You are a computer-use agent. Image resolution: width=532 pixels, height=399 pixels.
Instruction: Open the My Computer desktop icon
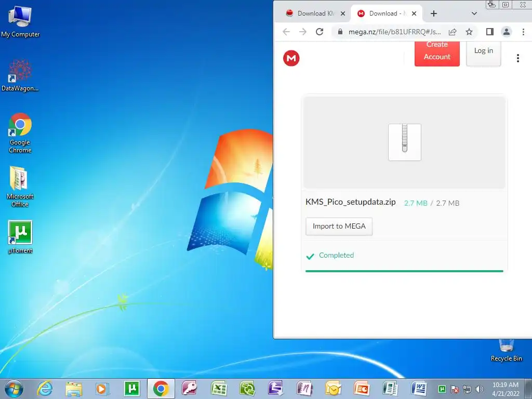(x=20, y=21)
